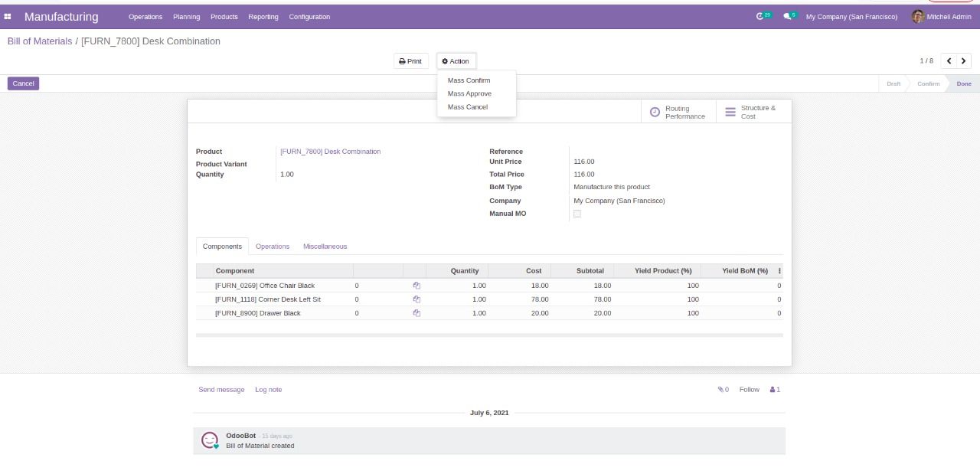
Task: Open Structure & Cost bars icon
Action: tap(730, 113)
